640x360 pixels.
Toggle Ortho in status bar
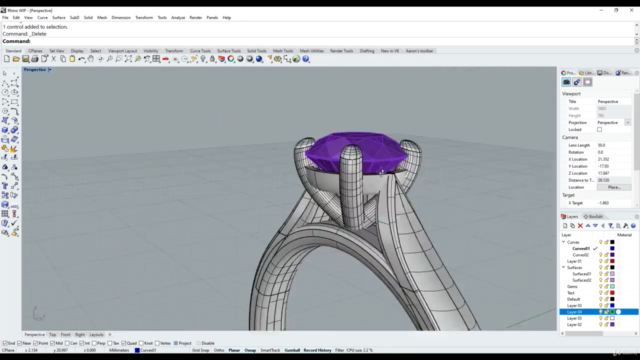point(219,350)
